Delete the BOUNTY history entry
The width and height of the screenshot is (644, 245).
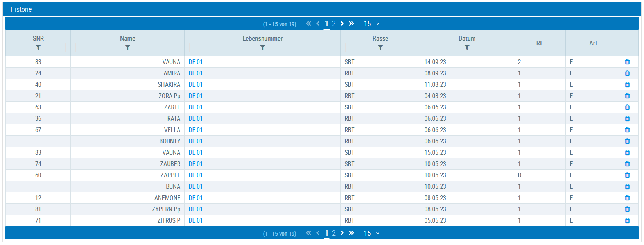pyautogui.click(x=627, y=141)
